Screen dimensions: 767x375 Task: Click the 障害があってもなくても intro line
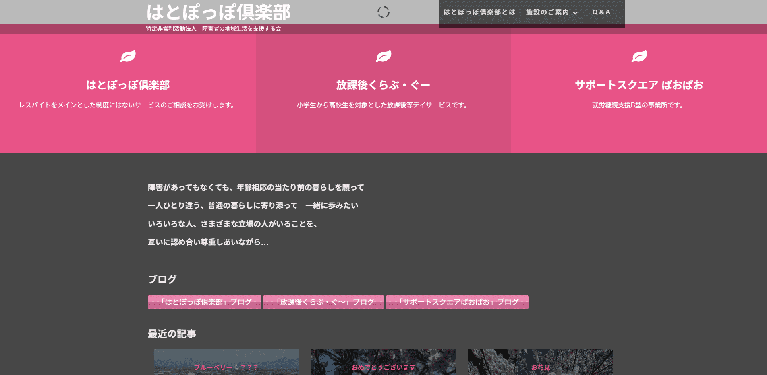[x=256, y=188]
